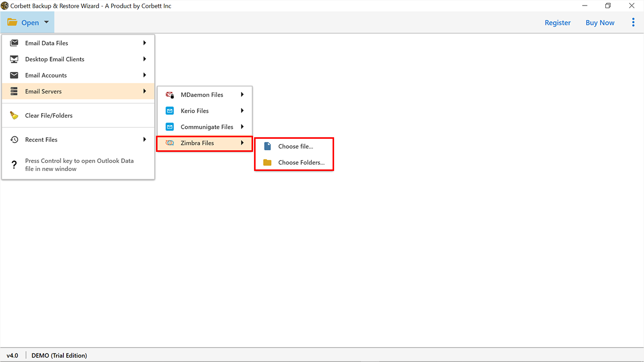644x362 pixels.
Task: Expand the Email Servers submenu arrow
Action: point(144,91)
